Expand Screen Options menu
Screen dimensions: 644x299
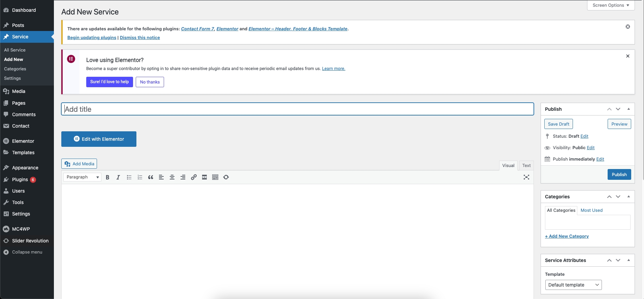pos(611,5)
